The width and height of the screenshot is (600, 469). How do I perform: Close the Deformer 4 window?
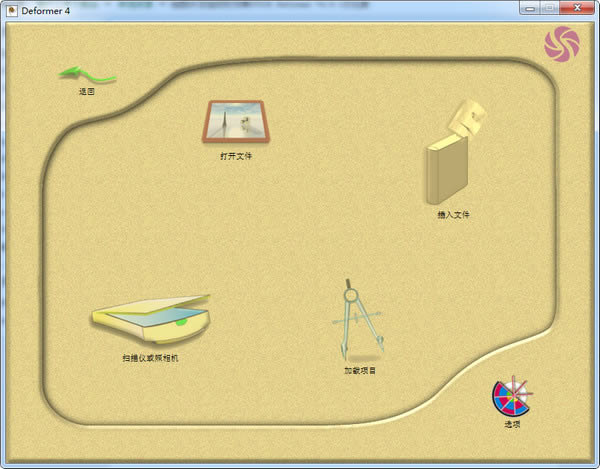tap(577, 8)
